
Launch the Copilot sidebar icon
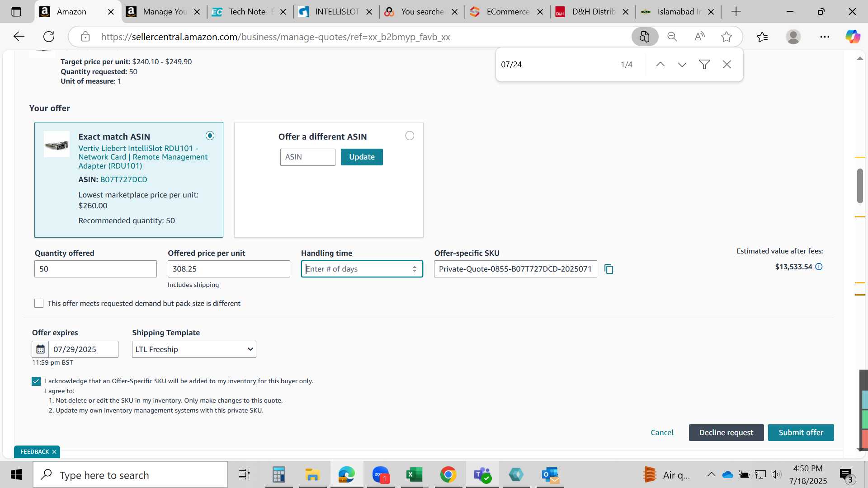(853, 37)
